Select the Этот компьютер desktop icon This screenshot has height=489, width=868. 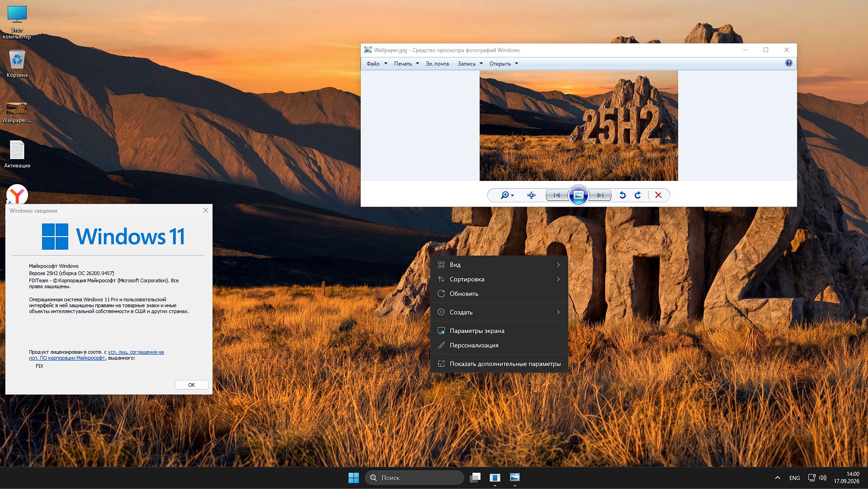pyautogui.click(x=17, y=22)
